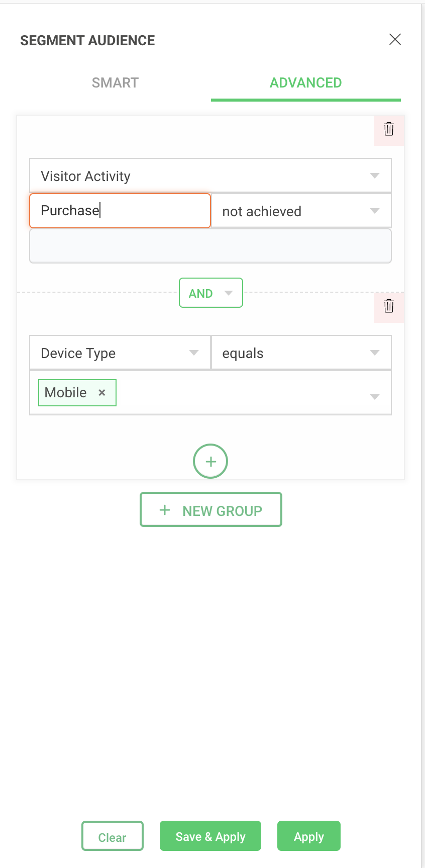Close the Segment Audience panel
The width and height of the screenshot is (425, 868).
395,39
